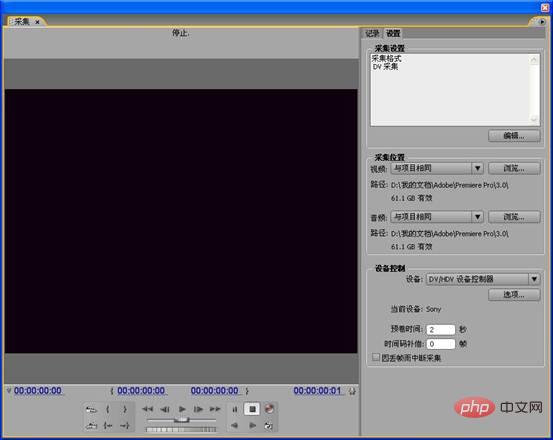Screen dimensions: 553x440
Task: Go to In point button
Action: coord(108,426)
